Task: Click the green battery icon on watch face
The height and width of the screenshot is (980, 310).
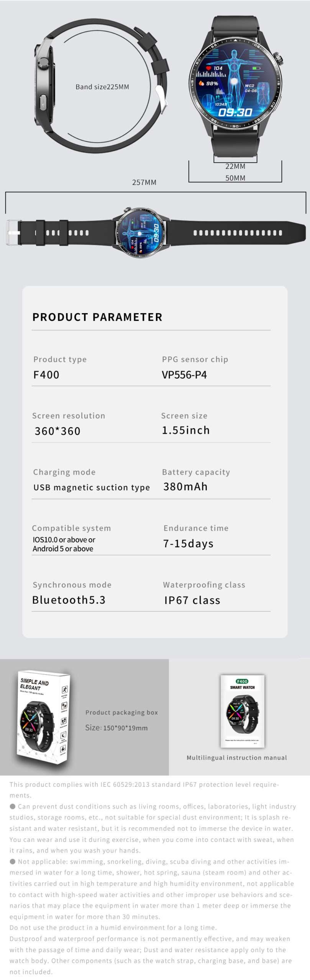Action: tap(256, 69)
